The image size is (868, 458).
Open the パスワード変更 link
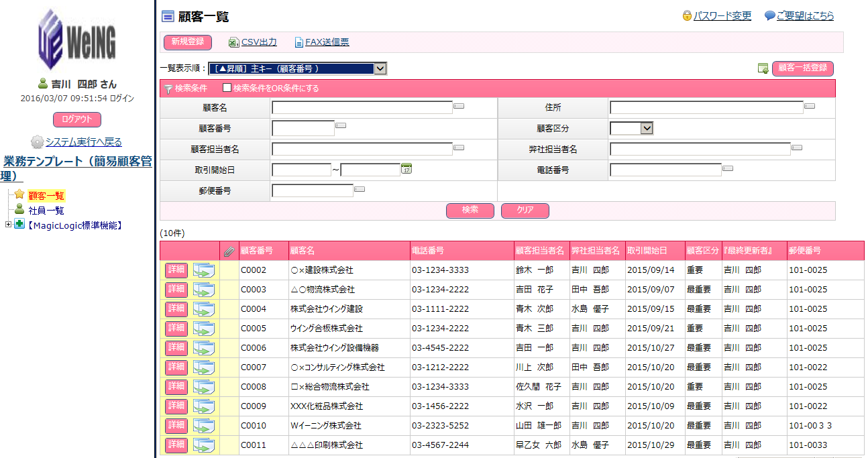pyautogui.click(x=722, y=15)
